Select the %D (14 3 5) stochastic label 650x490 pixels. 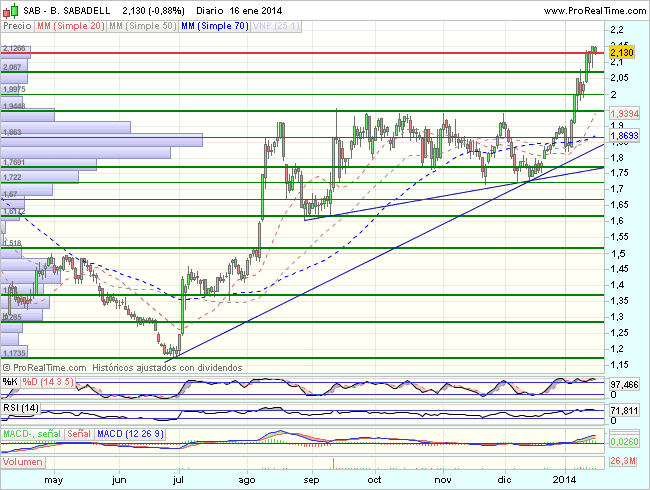click(x=48, y=382)
